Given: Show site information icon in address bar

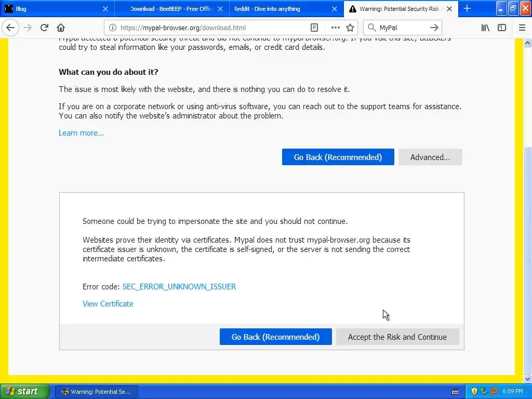Looking at the screenshot, I should (x=112, y=28).
